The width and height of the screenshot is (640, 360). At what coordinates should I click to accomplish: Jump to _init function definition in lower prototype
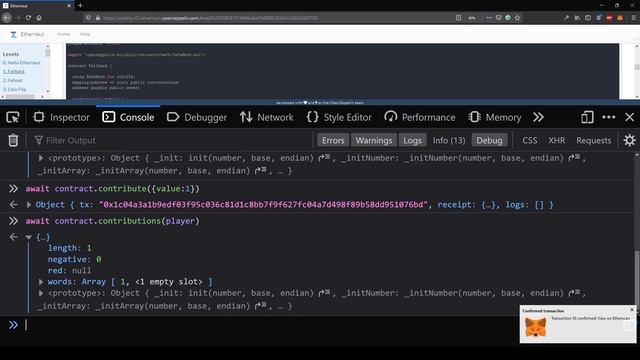click(x=324, y=293)
